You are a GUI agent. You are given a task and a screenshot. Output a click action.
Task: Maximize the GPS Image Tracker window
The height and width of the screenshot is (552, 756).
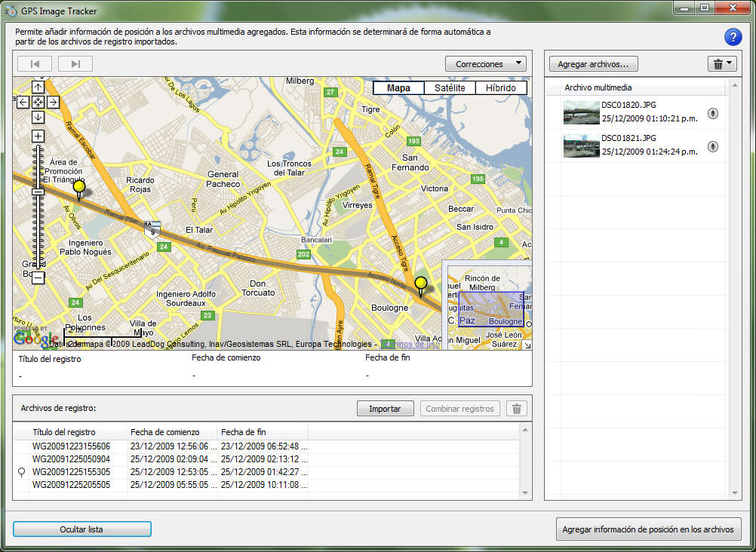tap(705, 8)
